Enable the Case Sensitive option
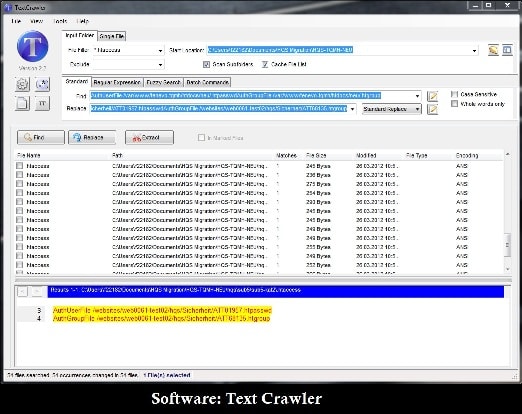 tap(454, 94)
